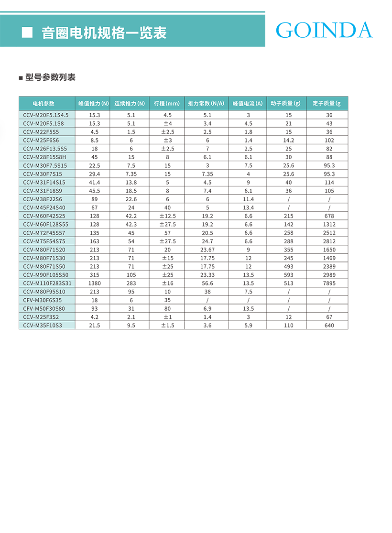Select model CCV-M90F105S50

(45, 275)
